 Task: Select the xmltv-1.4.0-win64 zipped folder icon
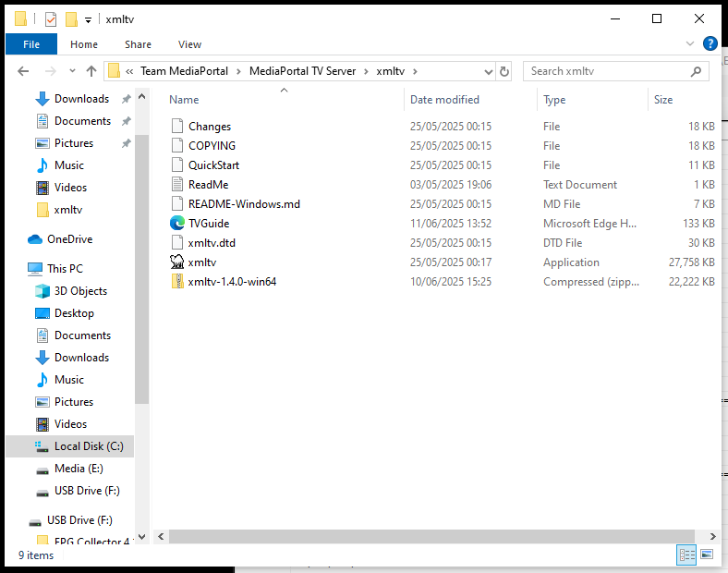point(177,282)
